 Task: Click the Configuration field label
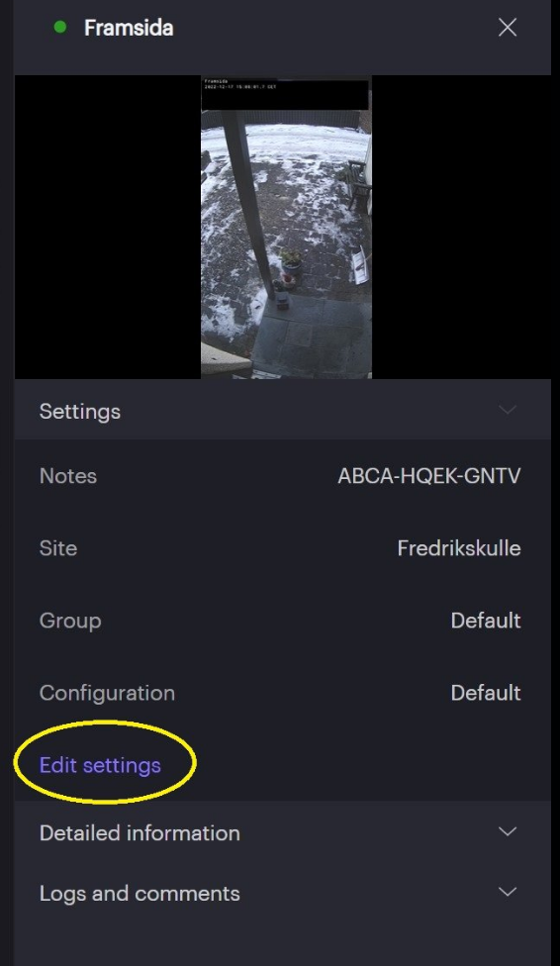tap(107, 693)
